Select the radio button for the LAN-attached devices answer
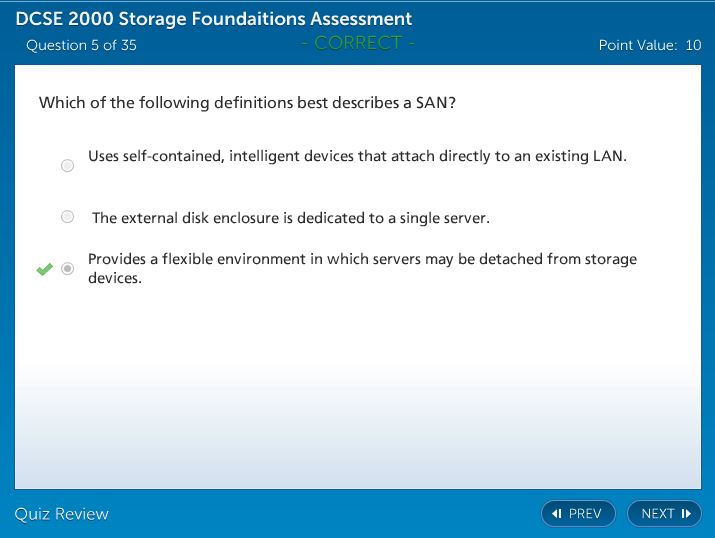The image size is (715, 538). (x=67, y=166)
